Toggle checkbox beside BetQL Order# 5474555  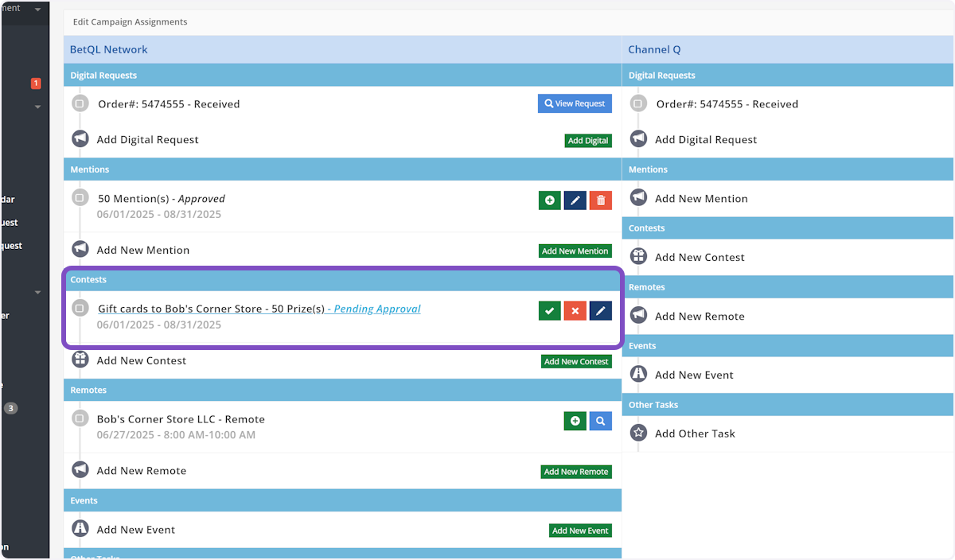tap(80, 103)
